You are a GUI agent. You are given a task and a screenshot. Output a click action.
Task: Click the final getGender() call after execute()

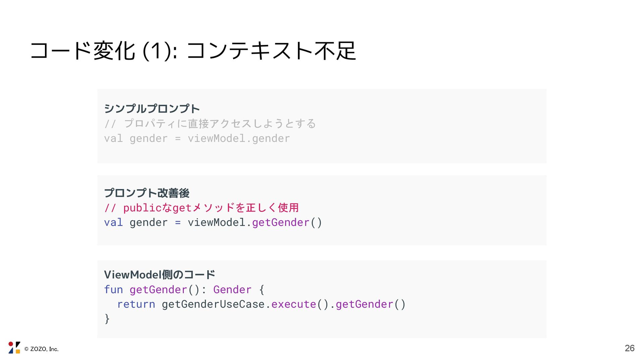coord(364,304)
